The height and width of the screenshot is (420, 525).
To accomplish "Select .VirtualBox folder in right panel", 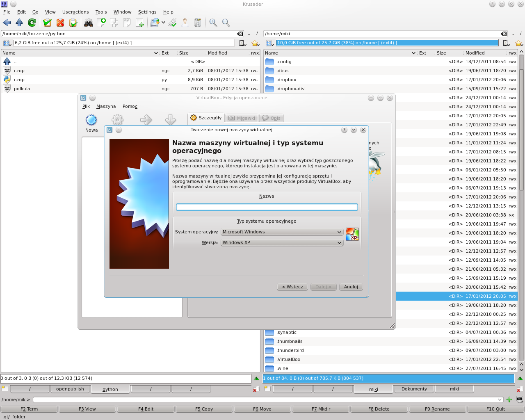I will [390, 359].
